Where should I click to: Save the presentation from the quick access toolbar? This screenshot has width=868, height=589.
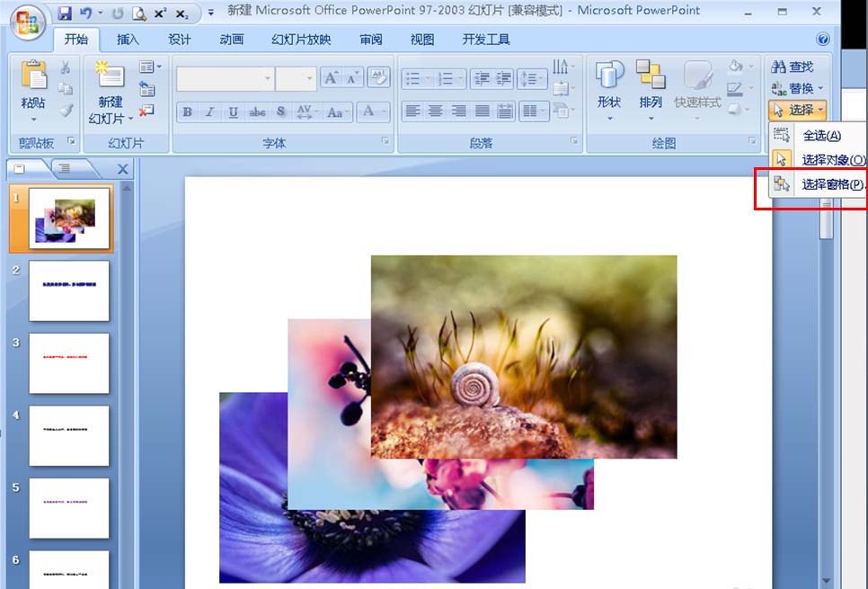click(65, 13)
